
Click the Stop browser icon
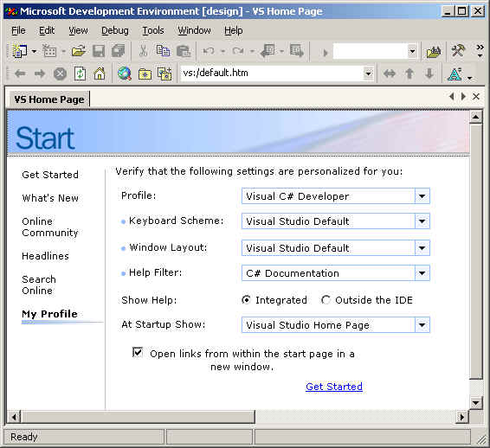point(60,74)
